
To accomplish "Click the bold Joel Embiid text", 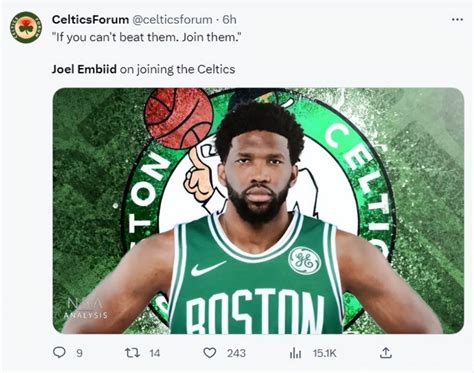I will point(84,69).
